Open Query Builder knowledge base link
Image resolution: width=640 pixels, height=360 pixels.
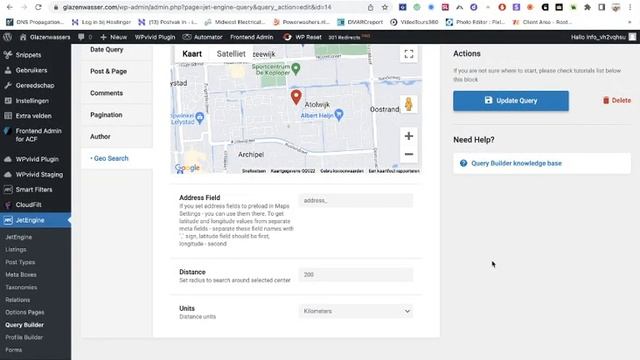[516, 163]
